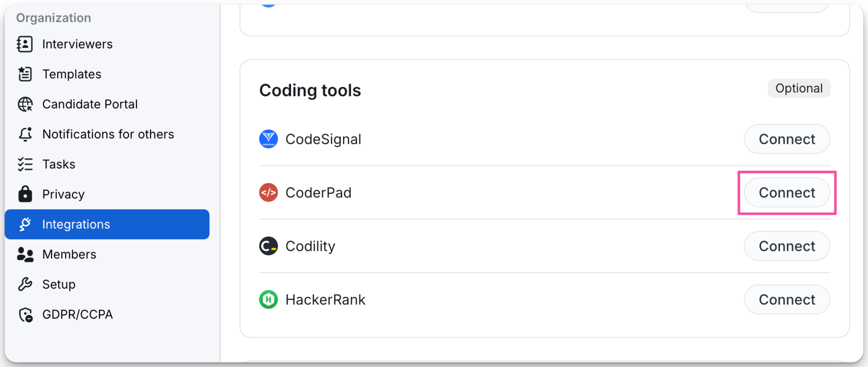Image resolution: width=868 pixels, height=367 pixels.
Task: Click the Codility logo icon
Action: pos(268,246)
